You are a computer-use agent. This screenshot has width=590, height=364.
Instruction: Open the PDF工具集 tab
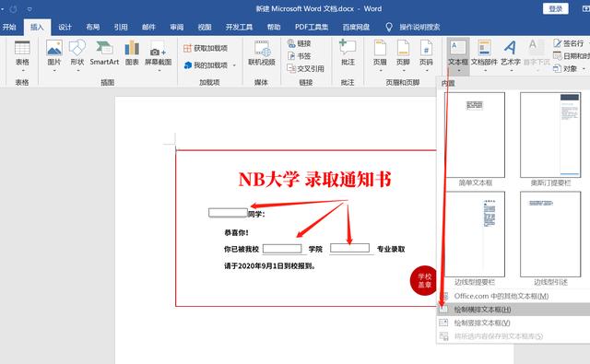312,27
